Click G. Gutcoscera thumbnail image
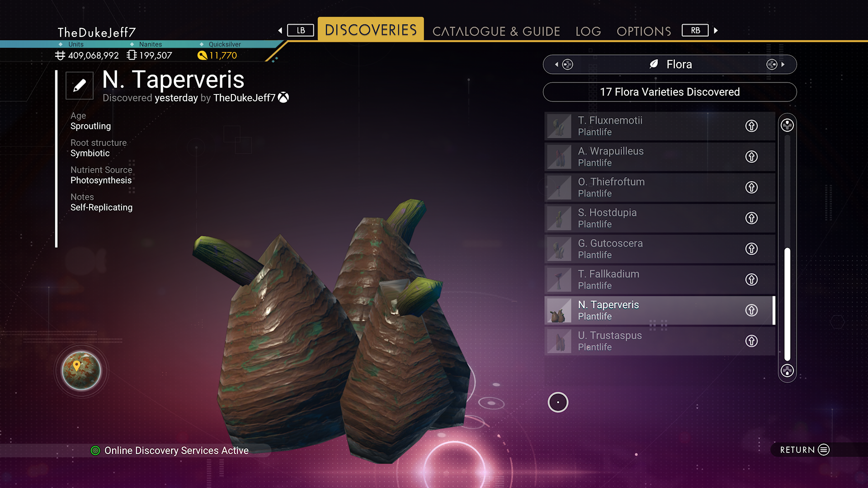868x488 pixels. 559,249
